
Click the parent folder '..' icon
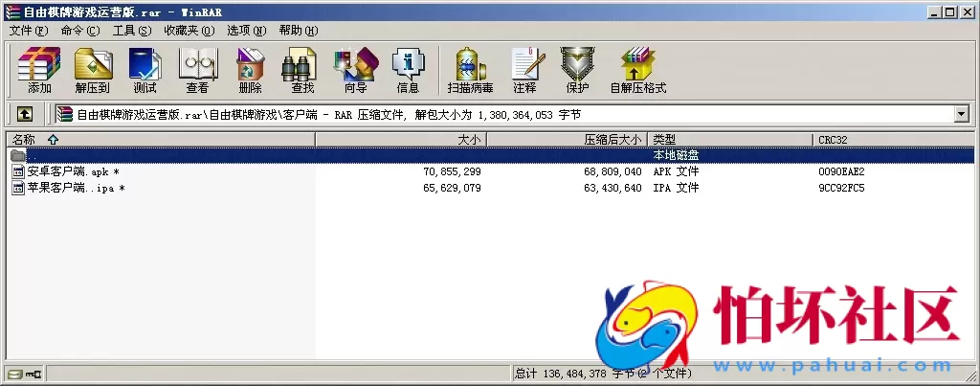coord(18,155)
